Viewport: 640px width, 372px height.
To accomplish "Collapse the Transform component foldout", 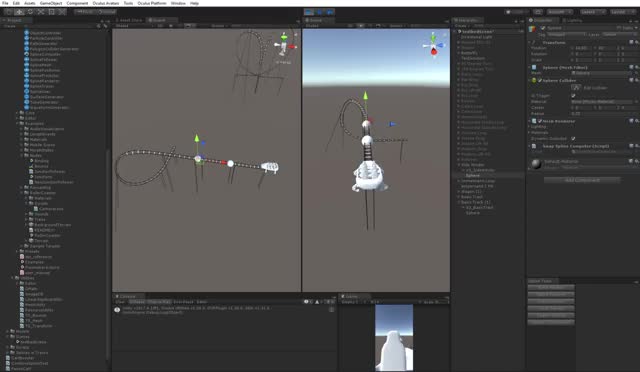I will (529, 42).
